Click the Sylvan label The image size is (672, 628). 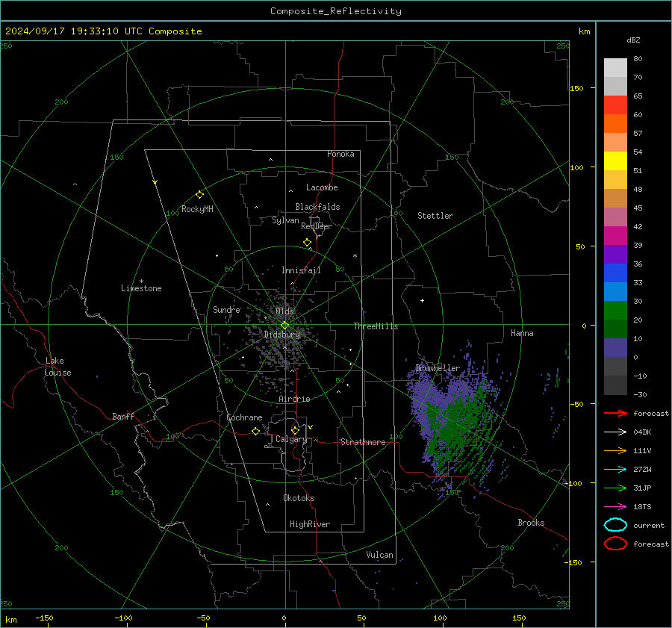(285, 220)
